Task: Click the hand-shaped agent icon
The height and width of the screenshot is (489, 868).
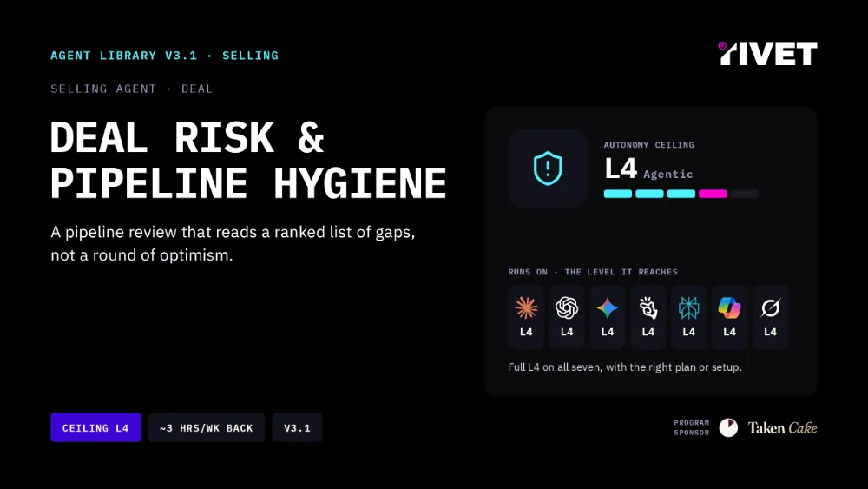Action: [x=648, y=307]
